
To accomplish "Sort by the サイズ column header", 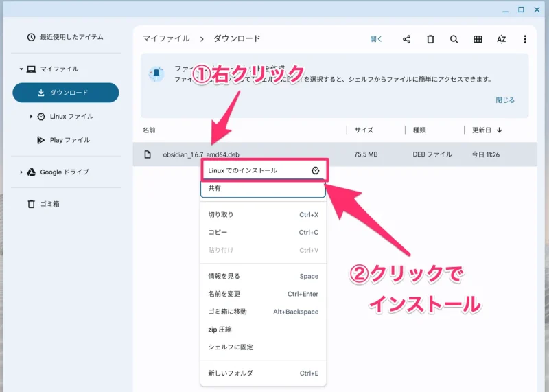I will point(364,130).
